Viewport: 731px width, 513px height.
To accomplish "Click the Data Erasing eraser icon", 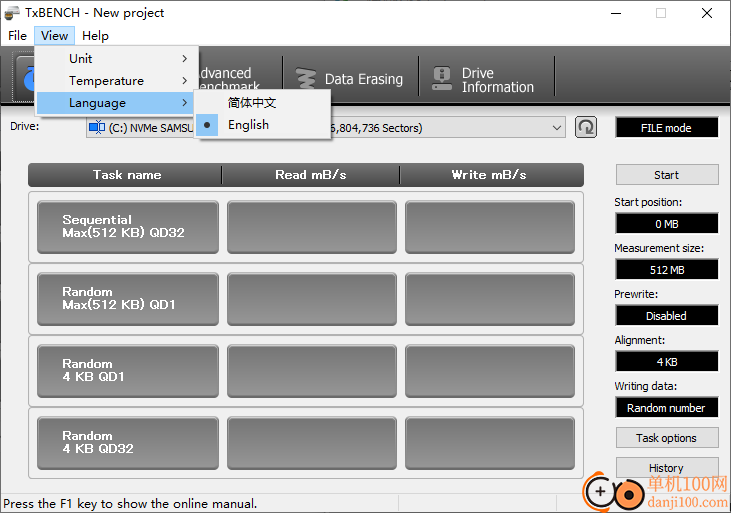I will pos(305,79).
